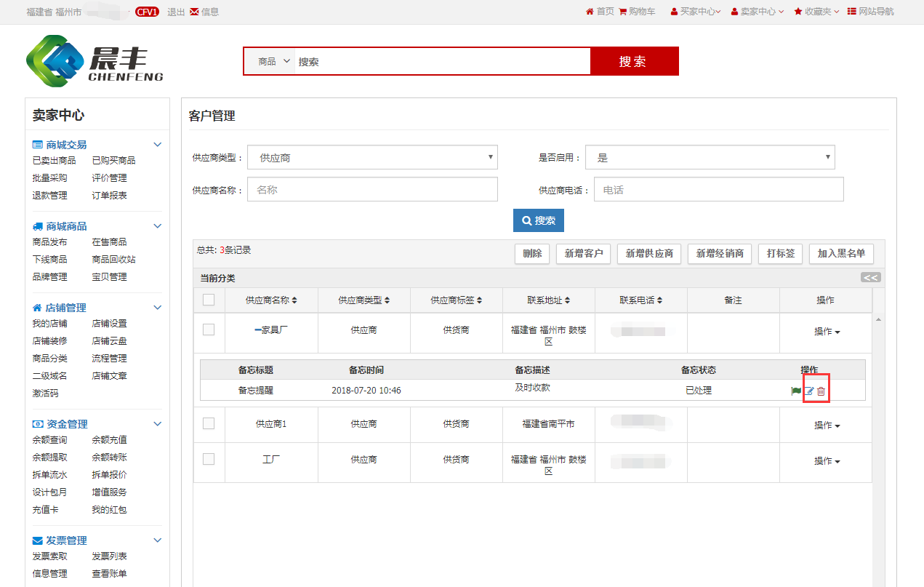Toggle the select-all header checkbox
Screen dimensions: 924x587
(209, 300)
